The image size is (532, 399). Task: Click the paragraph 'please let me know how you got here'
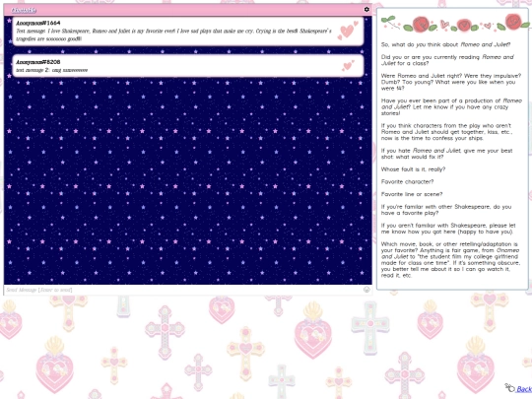pos(448,229)
